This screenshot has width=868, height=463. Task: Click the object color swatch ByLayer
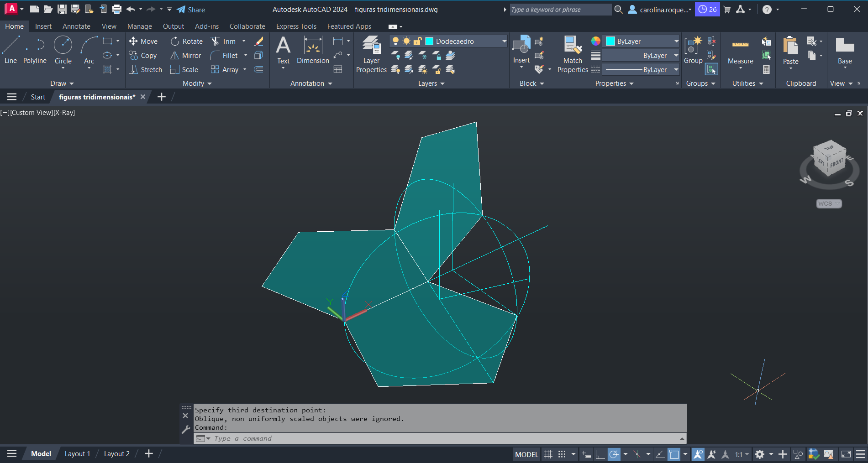click(610, 42)
